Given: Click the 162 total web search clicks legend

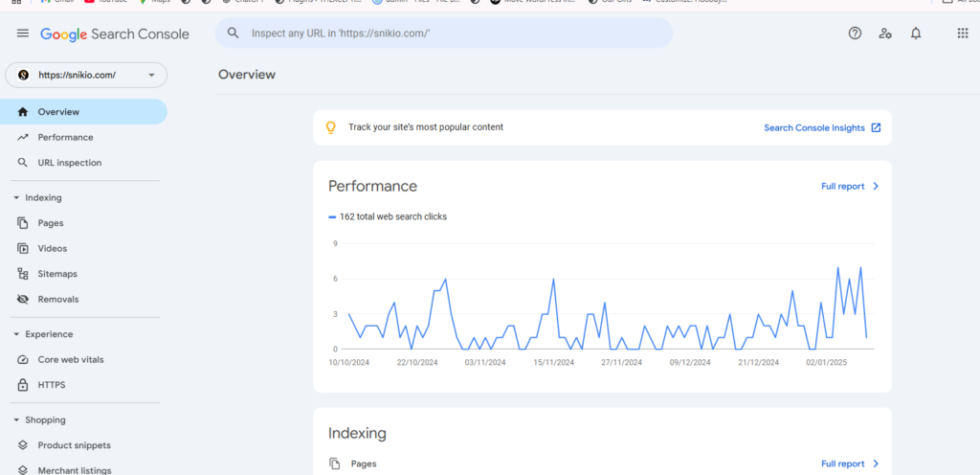Looking at the screenshot, I should [388, 216].
